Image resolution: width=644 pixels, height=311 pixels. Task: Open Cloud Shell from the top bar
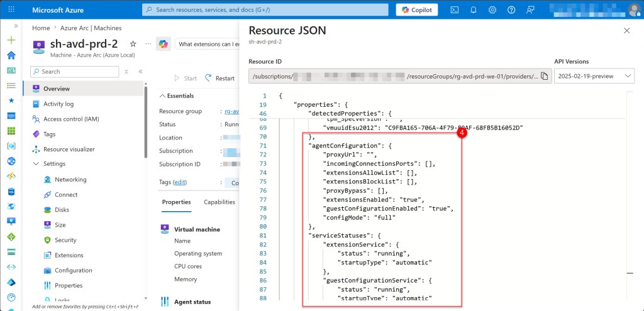[454, 10]
